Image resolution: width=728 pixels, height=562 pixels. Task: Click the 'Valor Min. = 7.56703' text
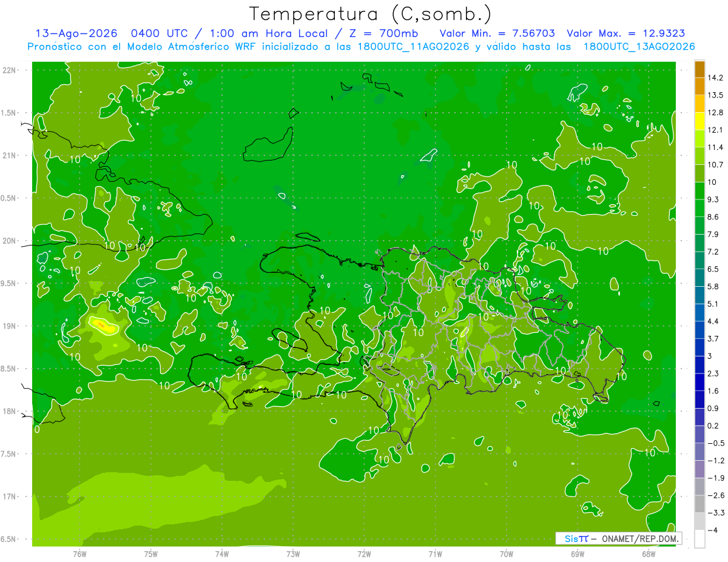tap(497, 33)
